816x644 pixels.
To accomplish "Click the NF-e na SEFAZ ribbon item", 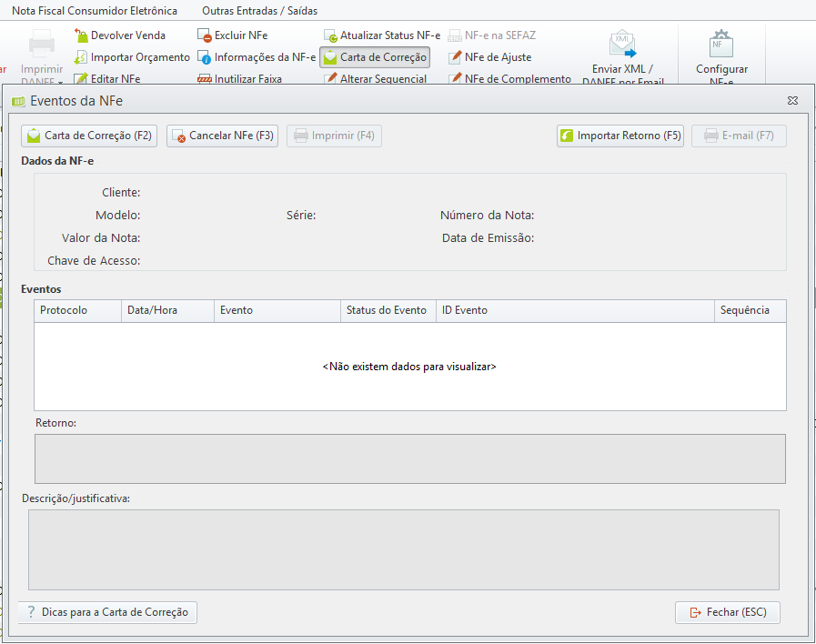I will tap(492, 35).
